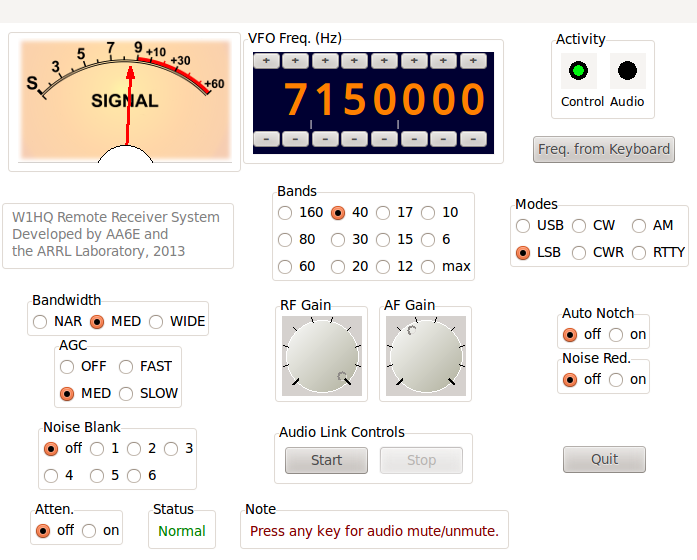The image size is (697, 560).
Task: Turn the attenuator on
Action: pos(89,531)
